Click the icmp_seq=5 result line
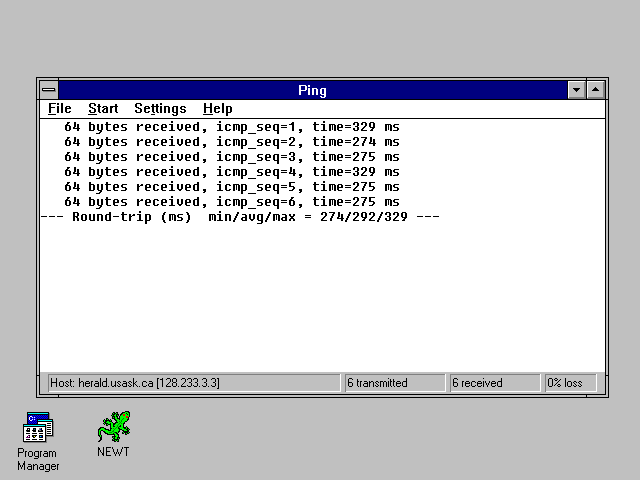 coord(232,187)
